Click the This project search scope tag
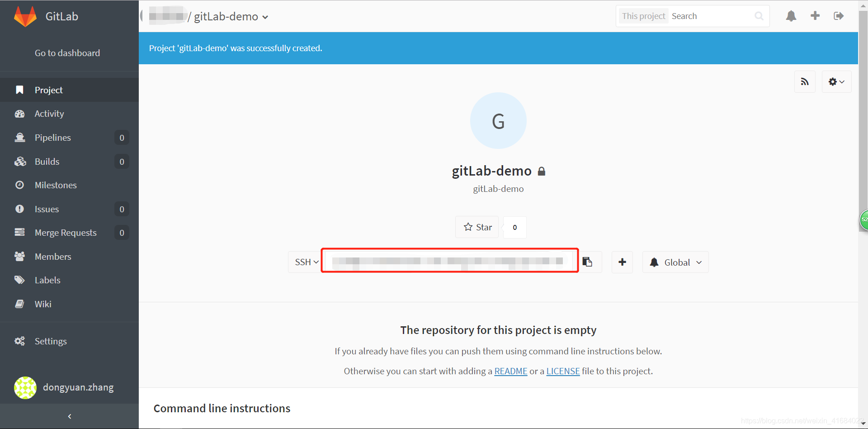 643,16
